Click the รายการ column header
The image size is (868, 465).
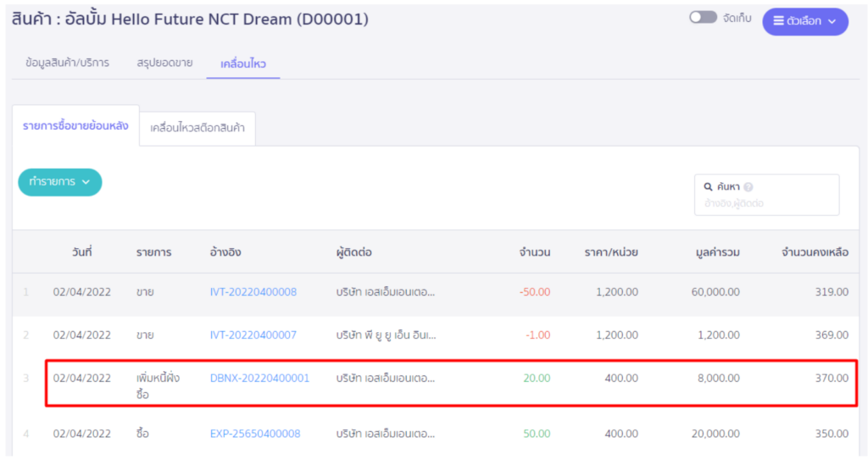(154, 252)
